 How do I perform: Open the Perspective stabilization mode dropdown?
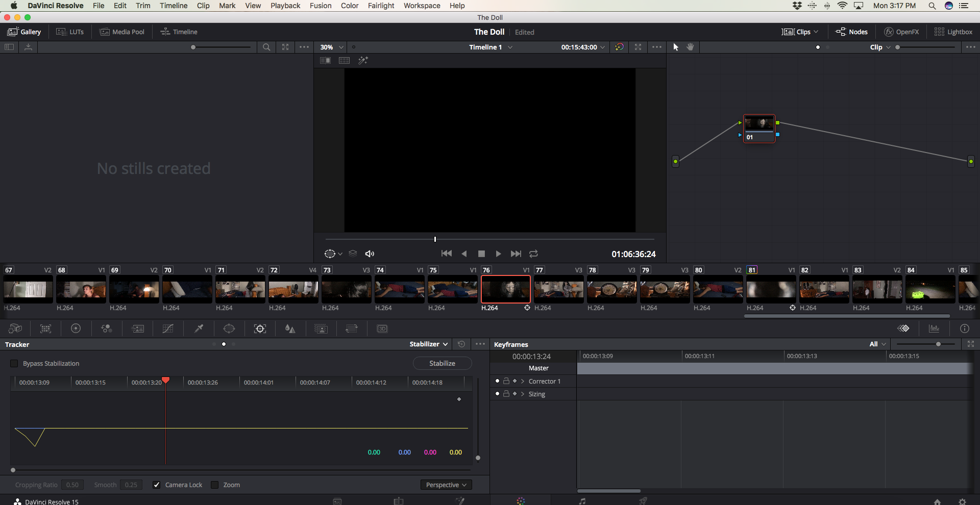pyautogui.click(x=446, y=485)
